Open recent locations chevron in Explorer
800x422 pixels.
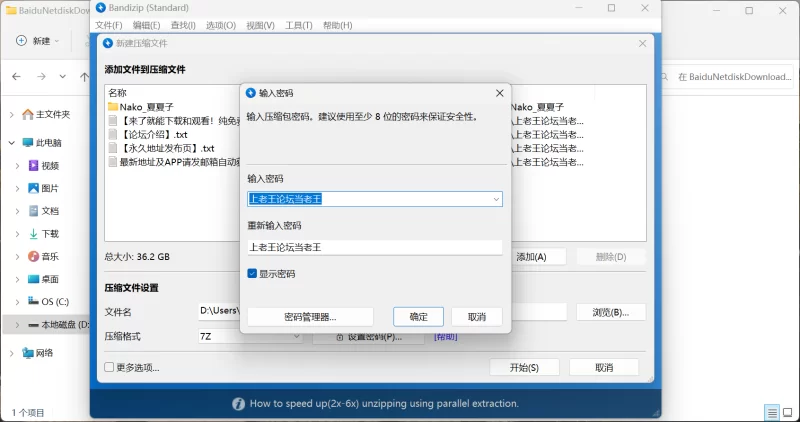click(62, 77)
